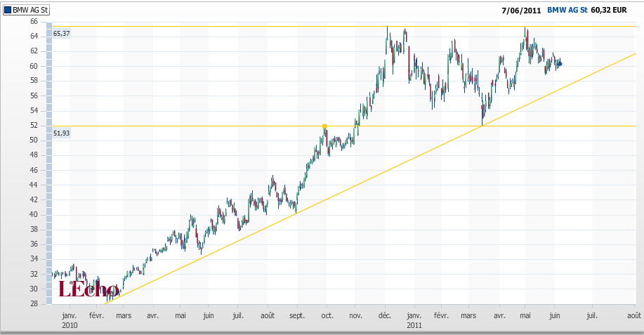Click the 40 value on price axis
Screen dimensions: 644x335
click(x=34, y=214)
